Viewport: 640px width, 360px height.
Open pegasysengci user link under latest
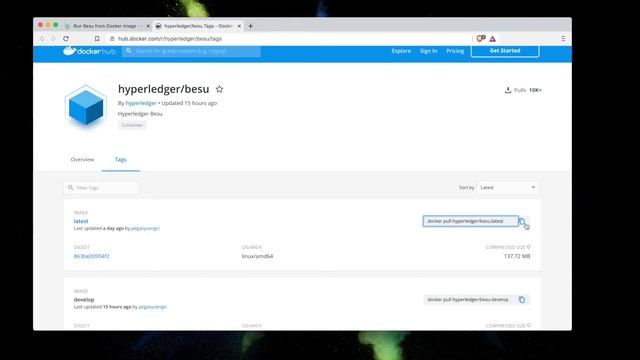(x=145, y=229)
